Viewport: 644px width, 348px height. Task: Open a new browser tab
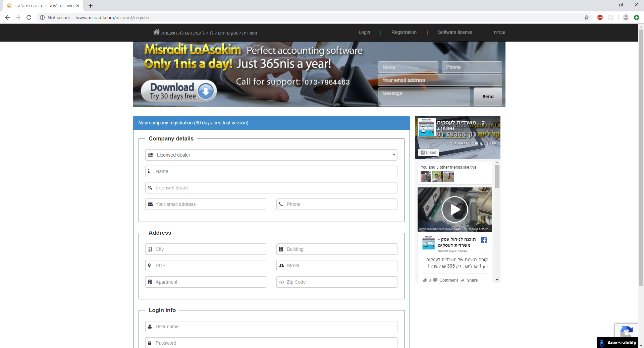click(x=91, y=6)
